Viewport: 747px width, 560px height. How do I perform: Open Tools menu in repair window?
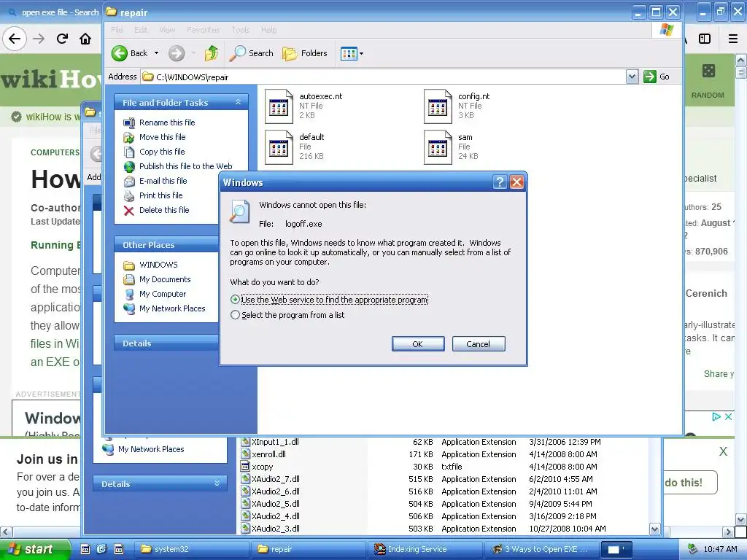point(241,30)
